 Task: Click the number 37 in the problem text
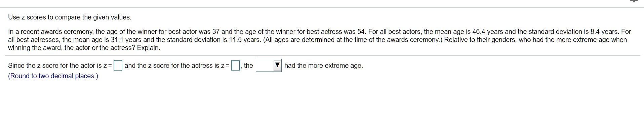pyautogui.click(x=216, y=32)
